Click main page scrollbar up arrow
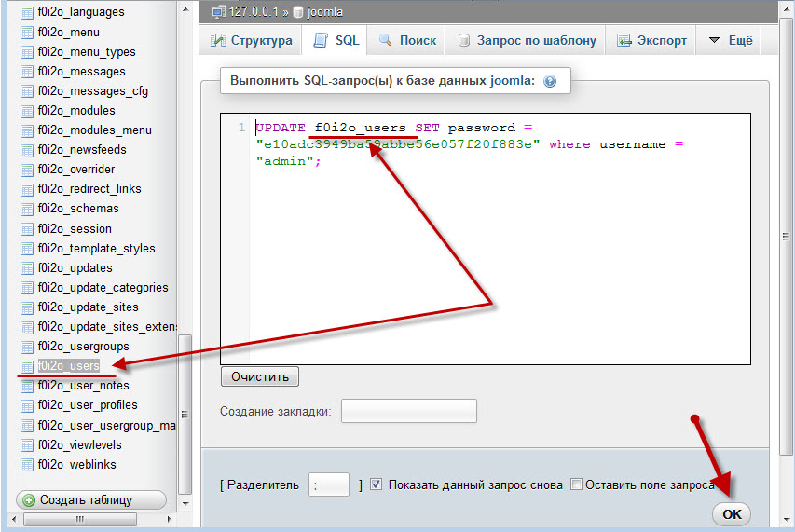795x532 pixels. tap(786, 9)
